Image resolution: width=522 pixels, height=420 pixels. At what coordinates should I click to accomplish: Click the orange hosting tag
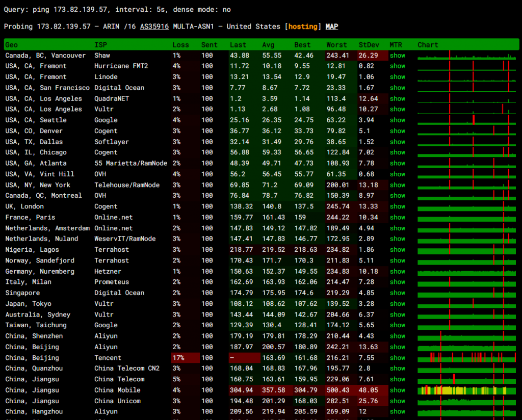click(303, 27)
